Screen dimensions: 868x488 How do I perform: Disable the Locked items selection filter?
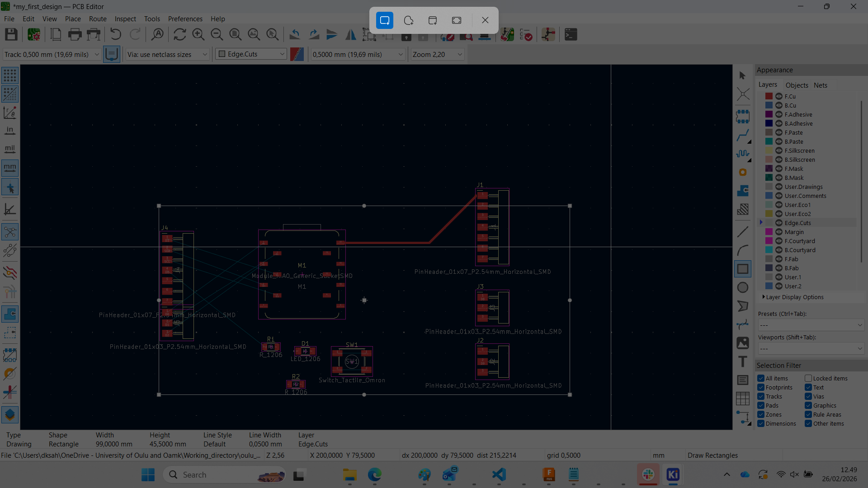[808, 378]
